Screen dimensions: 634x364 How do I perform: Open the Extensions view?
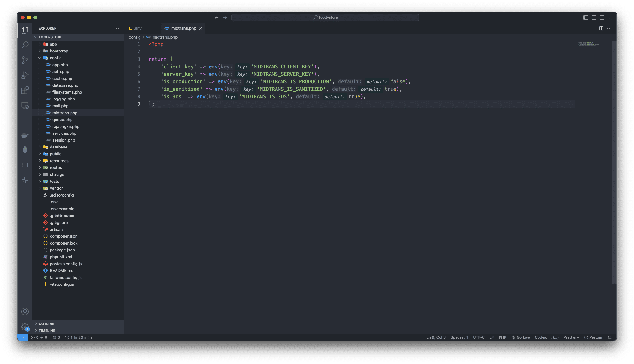pos(25,90)
